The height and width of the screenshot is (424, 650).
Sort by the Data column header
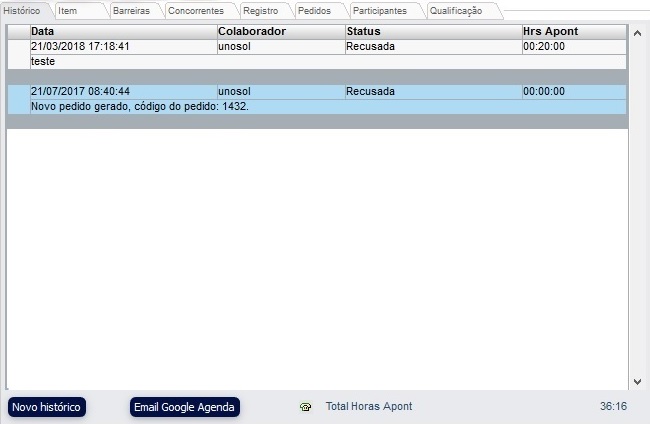123,32
